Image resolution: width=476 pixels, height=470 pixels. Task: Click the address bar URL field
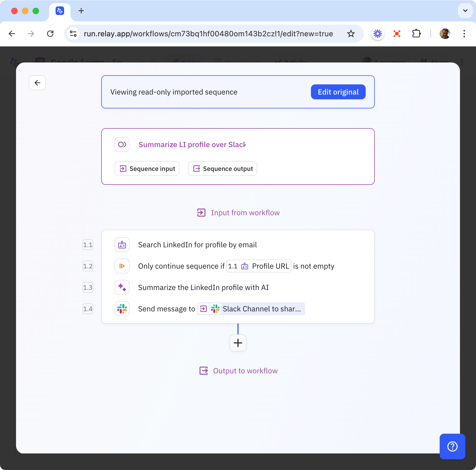coord(208,34)
